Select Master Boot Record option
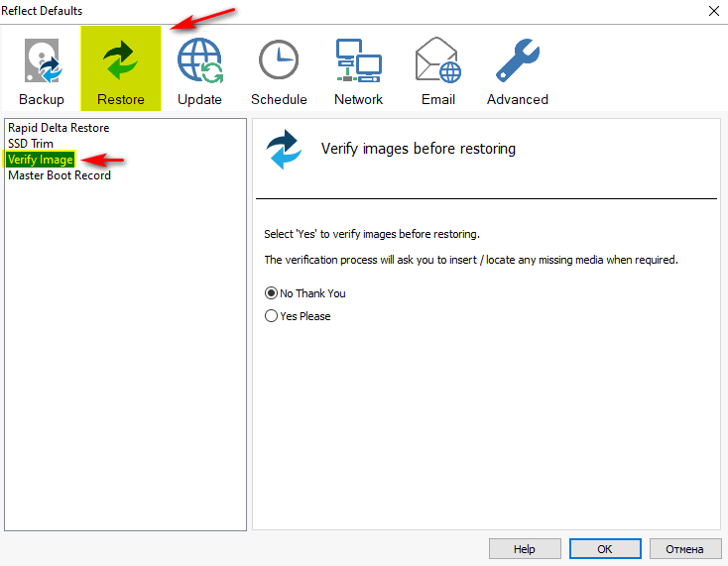Image resolution: width=728 pixels, height=566 pixels. 60,175
